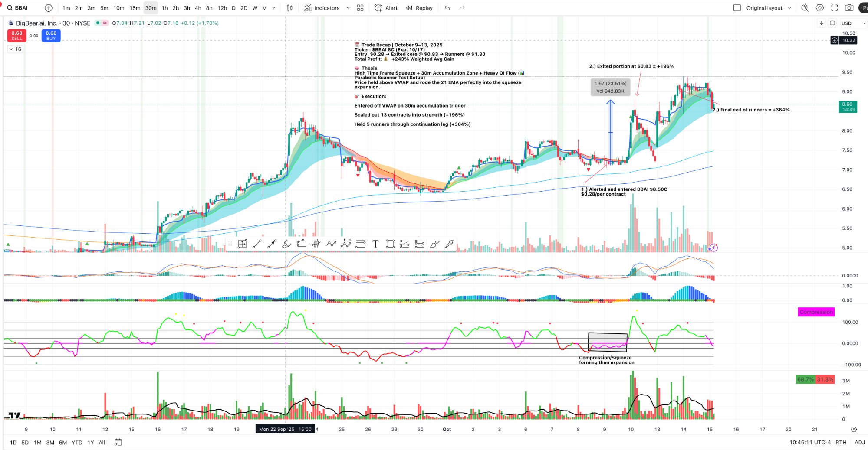Select the 1h interval
Screen dimensions: 868x450
[164, 8]
